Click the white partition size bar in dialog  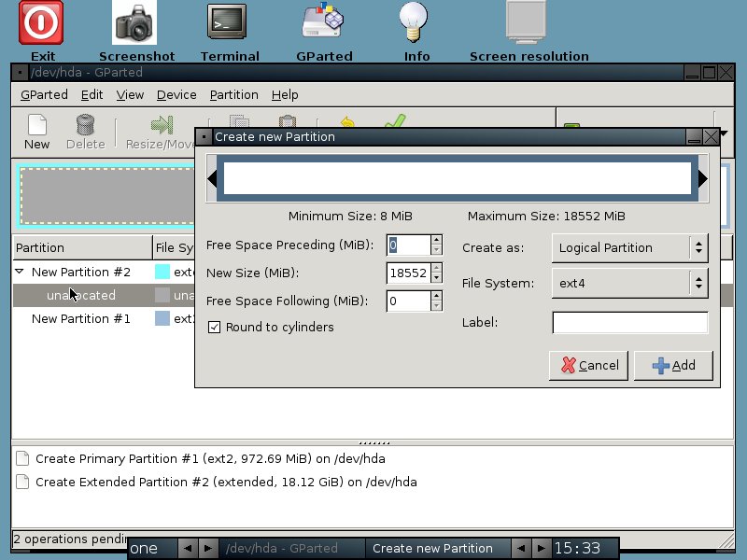458,178
